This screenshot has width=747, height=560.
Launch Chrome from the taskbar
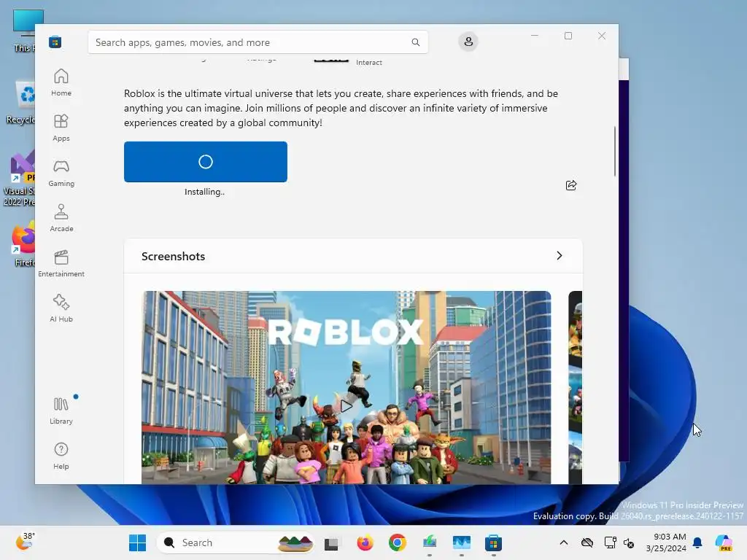tap(397, 542)
